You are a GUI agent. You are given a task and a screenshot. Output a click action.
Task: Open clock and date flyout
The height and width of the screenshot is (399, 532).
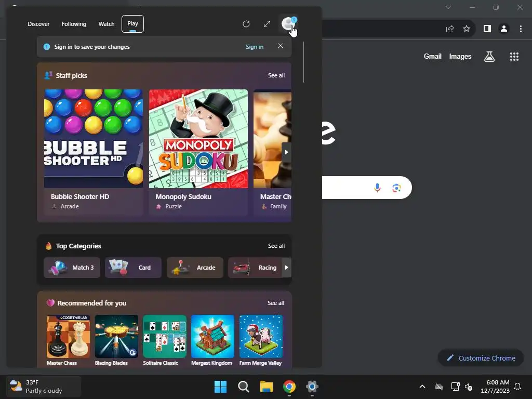pyautogui.click(x=495, y=387)
